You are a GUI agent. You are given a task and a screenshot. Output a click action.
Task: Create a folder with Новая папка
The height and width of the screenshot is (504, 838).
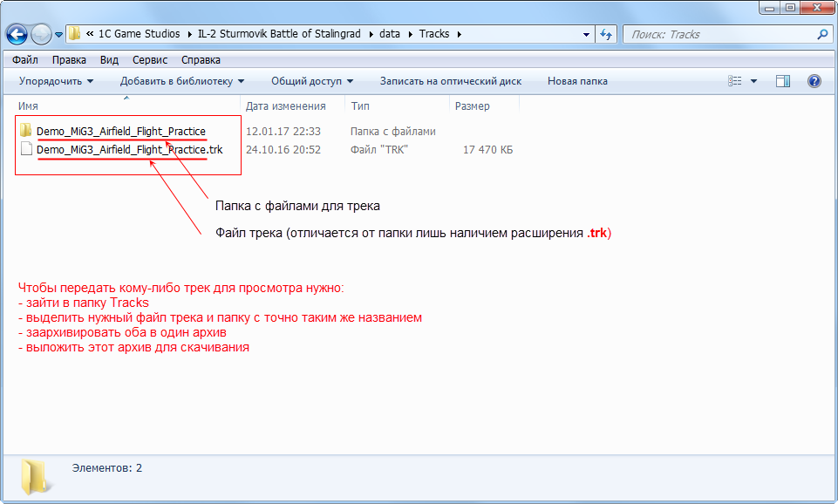point(577,81)
